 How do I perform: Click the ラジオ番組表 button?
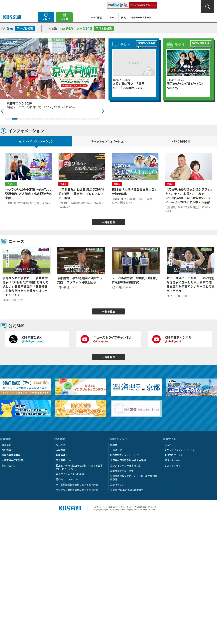click(x=104, y=28)
